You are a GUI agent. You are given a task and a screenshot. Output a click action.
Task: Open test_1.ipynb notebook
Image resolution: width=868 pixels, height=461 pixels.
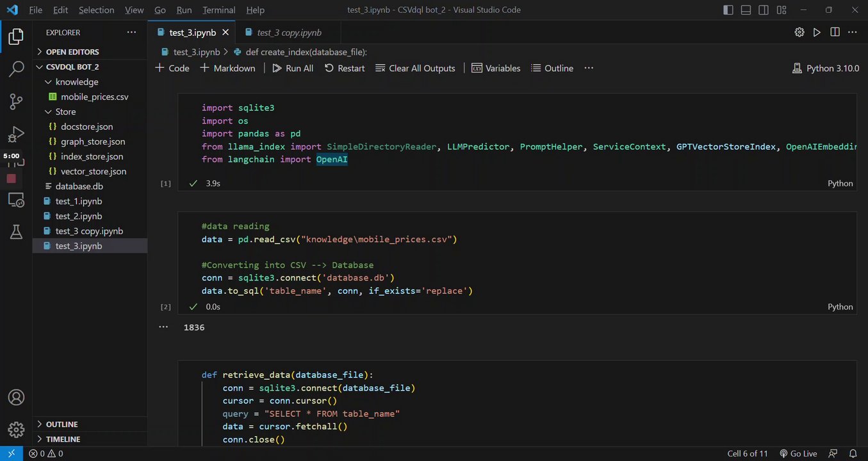point(90,201)
